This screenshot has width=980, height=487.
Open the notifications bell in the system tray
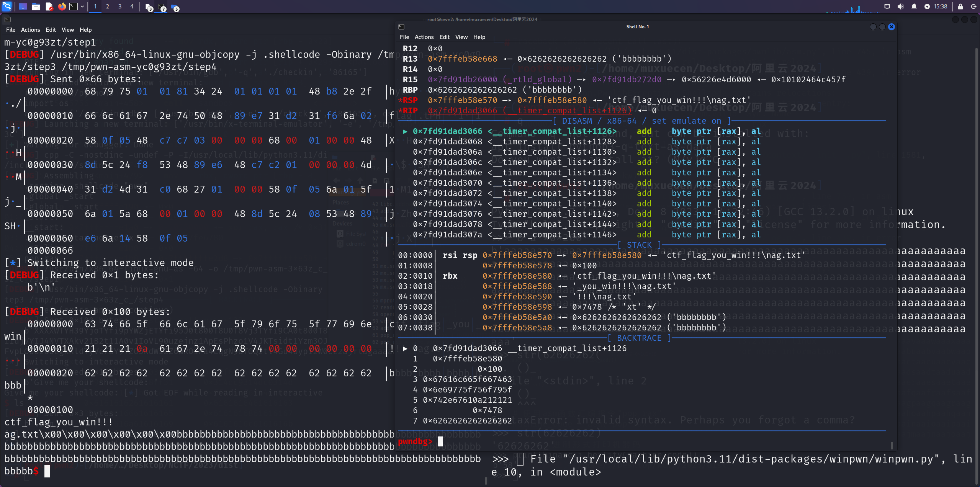pyautogui.click(x=914, y=6)
